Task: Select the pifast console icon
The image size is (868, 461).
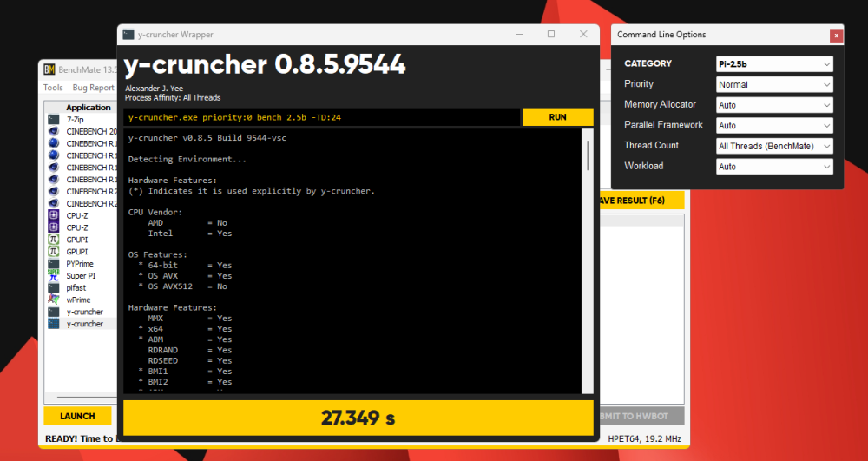Action: point(53,287)
